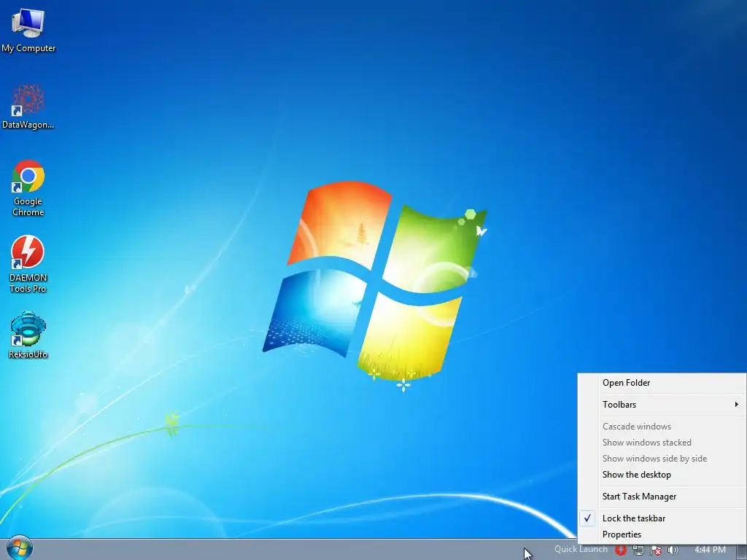Select Start Task Manager
747x560 pixels.
coord(662,497)
